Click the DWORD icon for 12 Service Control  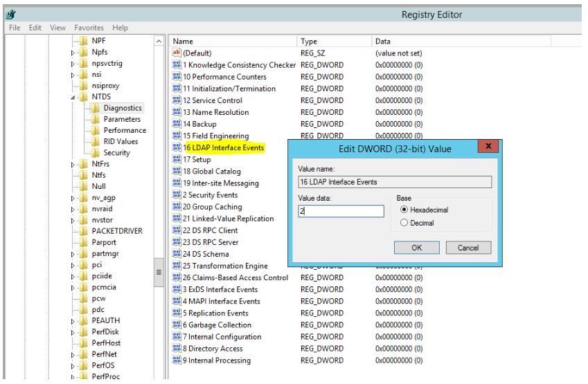click(x=176, y=100)
